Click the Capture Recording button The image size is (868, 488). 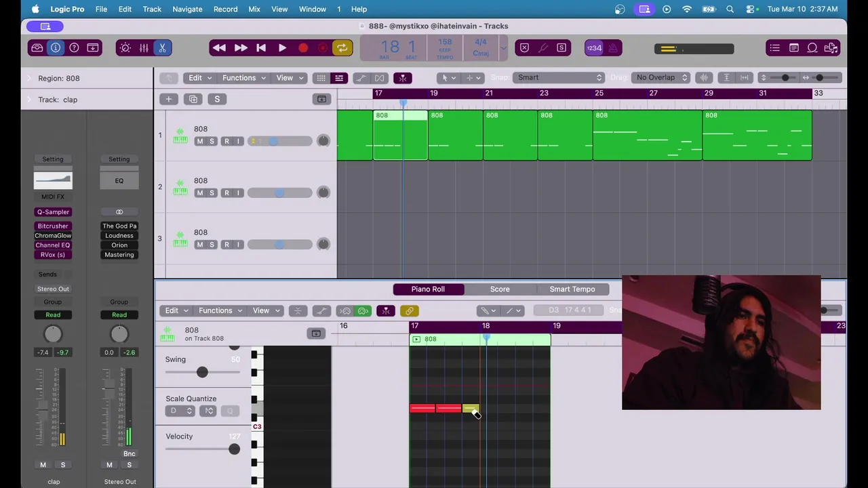tap(323, 48)
